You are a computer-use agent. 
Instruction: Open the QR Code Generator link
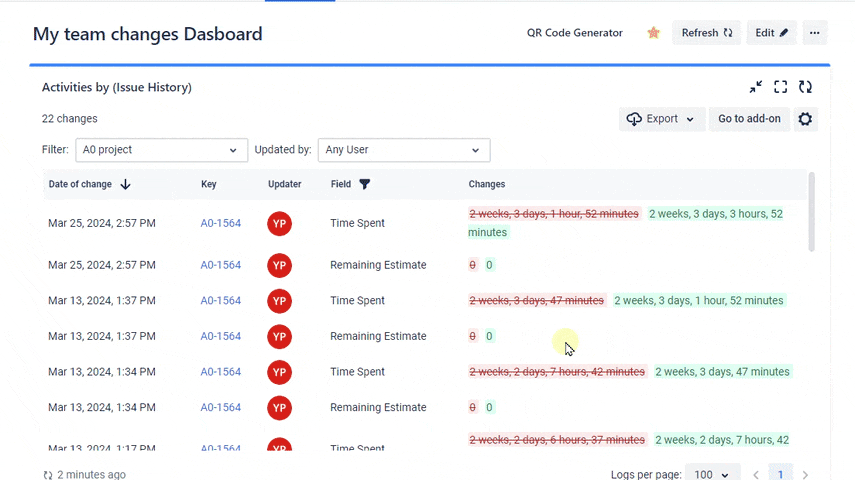pyautogui.click(x=574, y=33)
